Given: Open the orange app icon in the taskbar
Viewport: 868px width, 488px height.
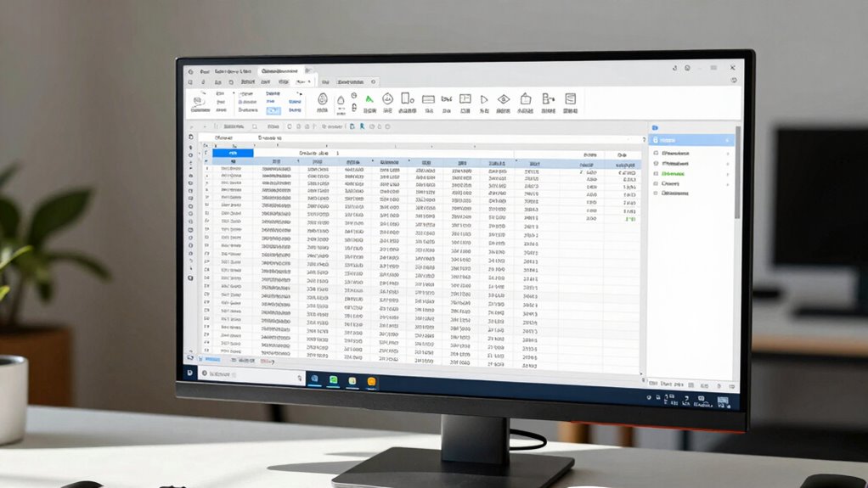Looking at the screenshot, I should click(x=371, y=381).
